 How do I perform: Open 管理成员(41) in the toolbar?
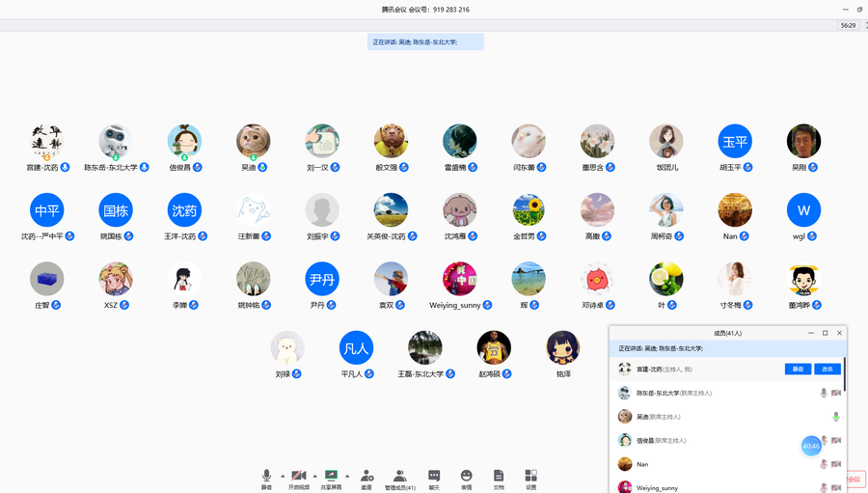[x=400, y=476]
